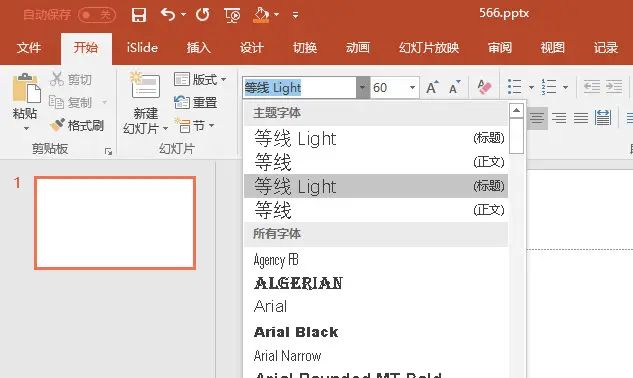The width and height of the screenshot is (633, 378).
Task: Switch to the iSlide tab
Action: click(x=142, y=48)
